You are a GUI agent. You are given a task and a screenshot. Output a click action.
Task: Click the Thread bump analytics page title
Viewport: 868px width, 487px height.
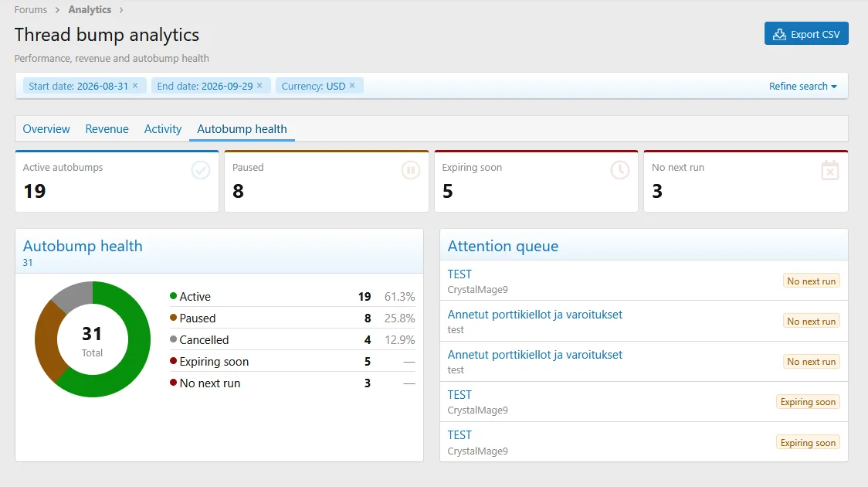[107, 34]
